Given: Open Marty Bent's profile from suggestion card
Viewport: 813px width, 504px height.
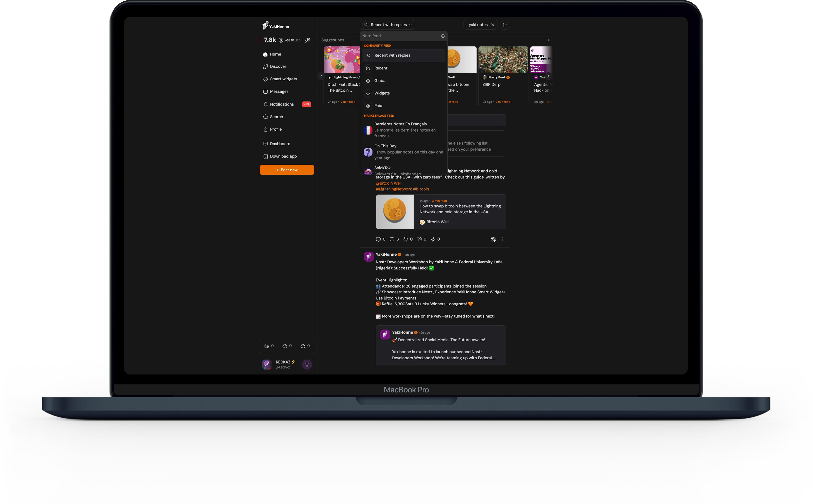Looking at the screenshot, I should 496,77.
